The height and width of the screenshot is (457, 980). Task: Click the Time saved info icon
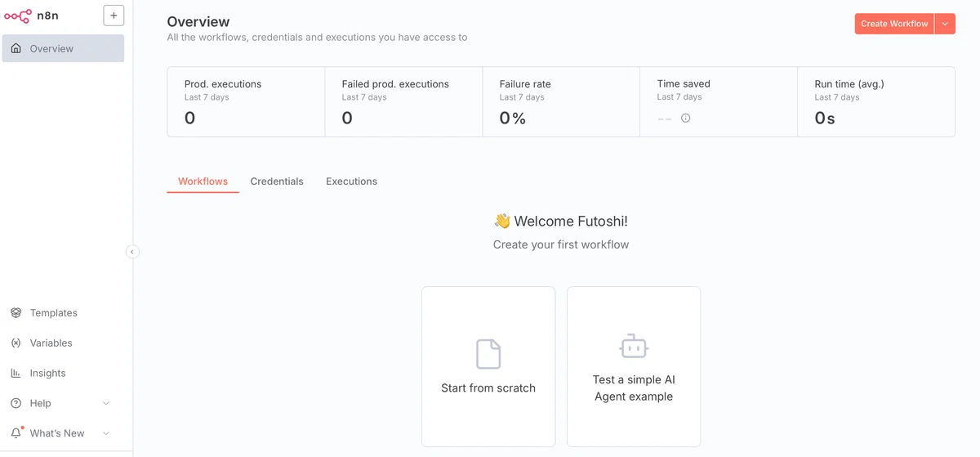tap(686, 118)
